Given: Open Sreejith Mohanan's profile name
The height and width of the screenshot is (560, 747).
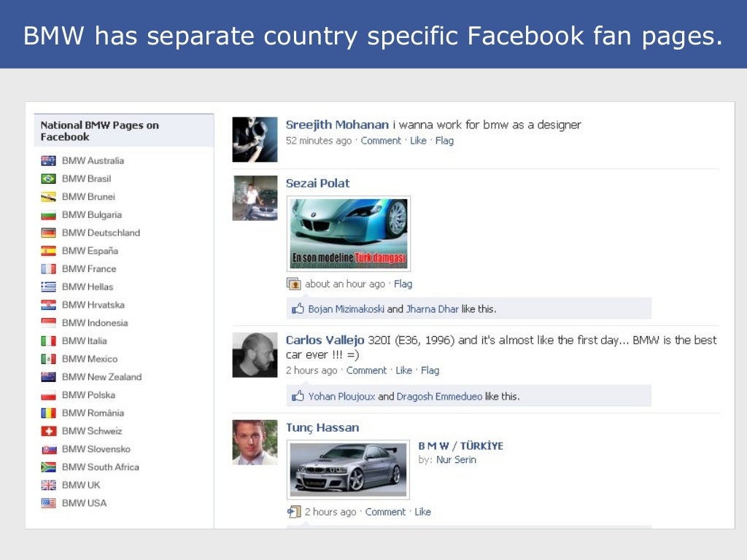Looking at the screenshot, I should (337, 125).
